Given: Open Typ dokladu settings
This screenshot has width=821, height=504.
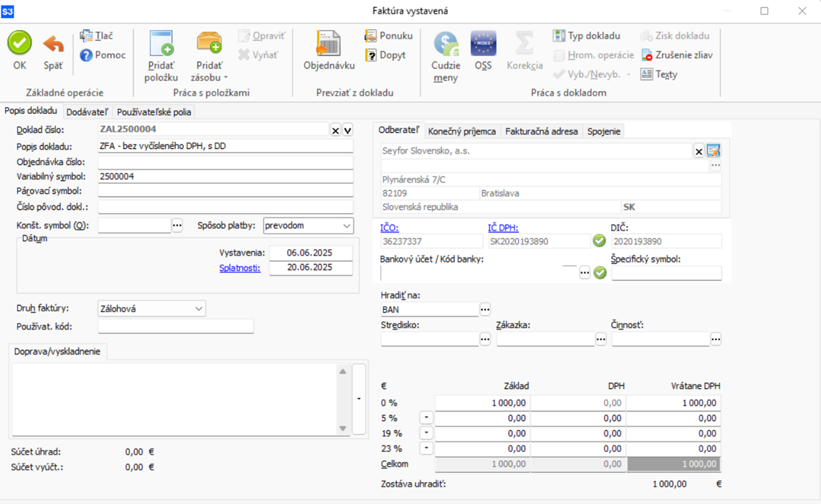Looking at the screenshot, I should click(586, 36).
